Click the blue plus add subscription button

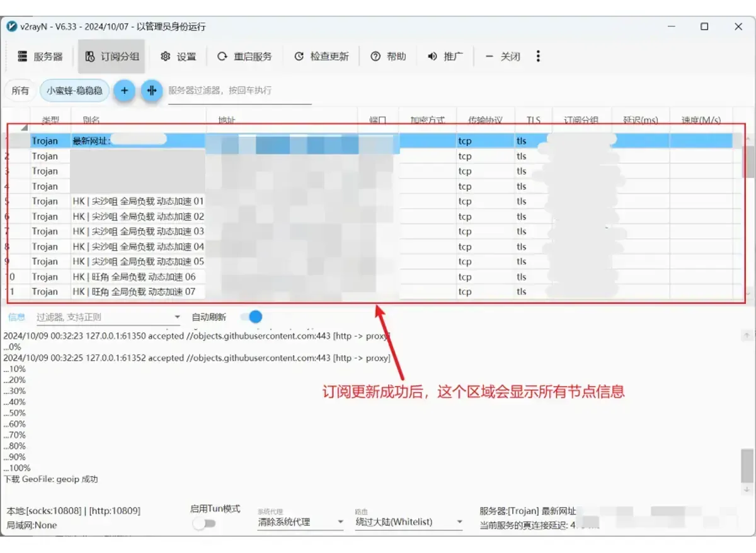tap(124, 91)
